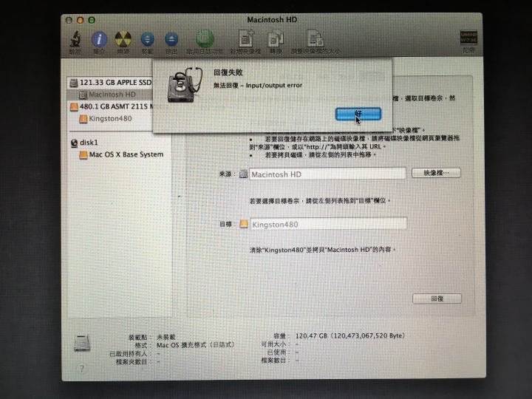Click the Eject (退出) toolbar icon
Screen dimensions: 532x399
coord(171,40)
